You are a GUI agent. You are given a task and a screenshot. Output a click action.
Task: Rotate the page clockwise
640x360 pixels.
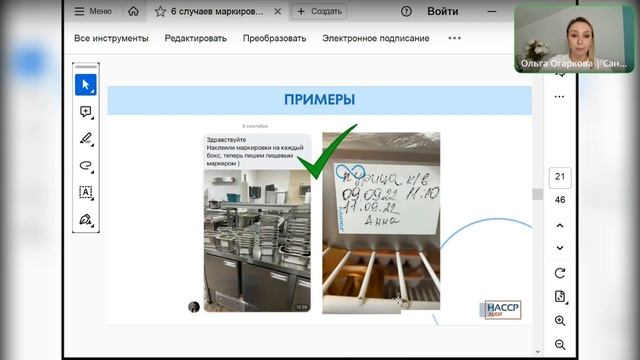[560, 273]
